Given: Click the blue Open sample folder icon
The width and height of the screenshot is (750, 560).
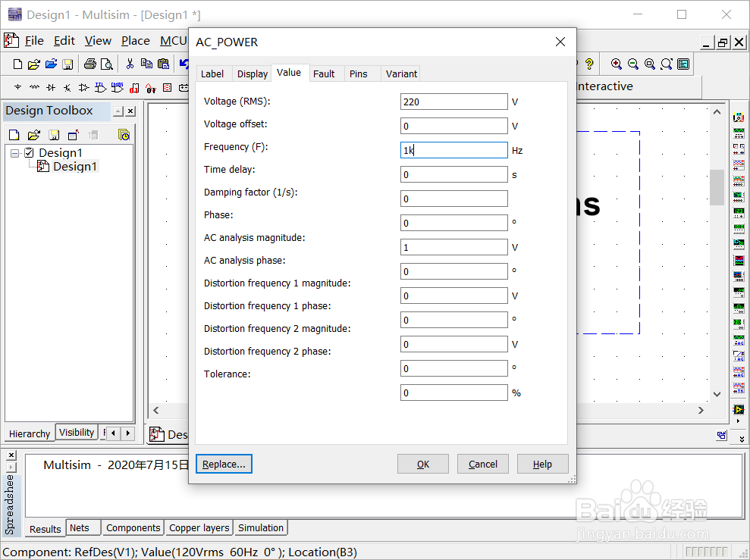Looking at the screenshot, I should tap(51, 64).
